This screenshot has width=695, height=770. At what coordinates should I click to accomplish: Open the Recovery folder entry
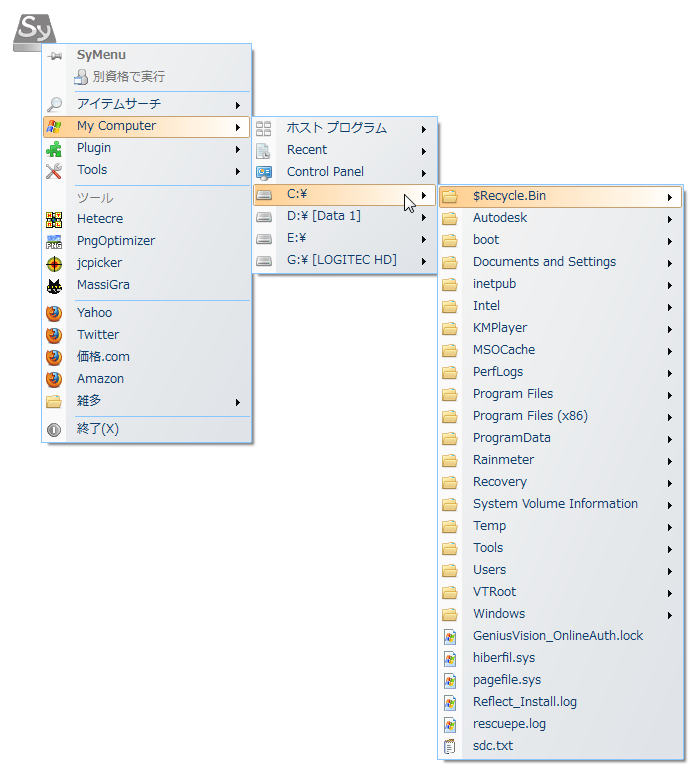coord(560,483)
